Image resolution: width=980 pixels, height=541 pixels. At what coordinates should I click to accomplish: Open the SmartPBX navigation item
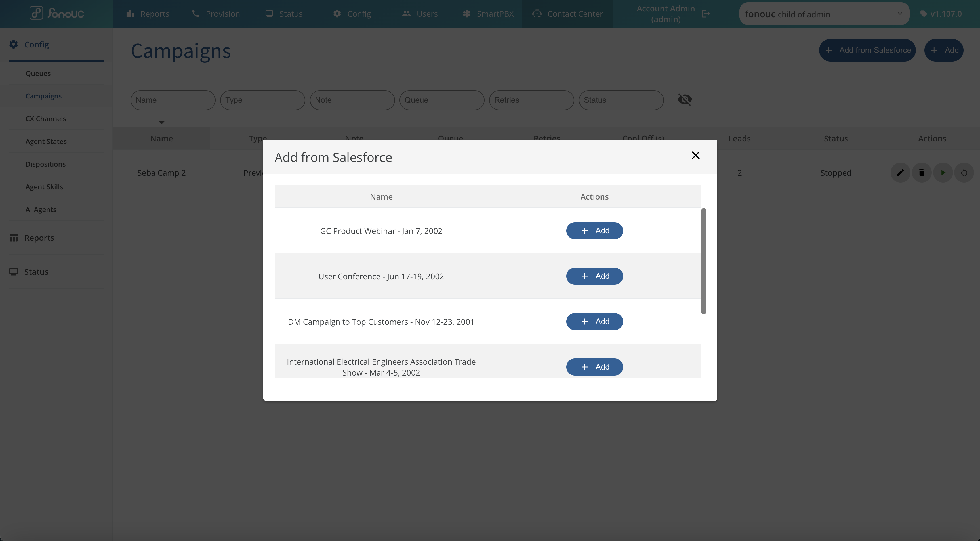488,14
